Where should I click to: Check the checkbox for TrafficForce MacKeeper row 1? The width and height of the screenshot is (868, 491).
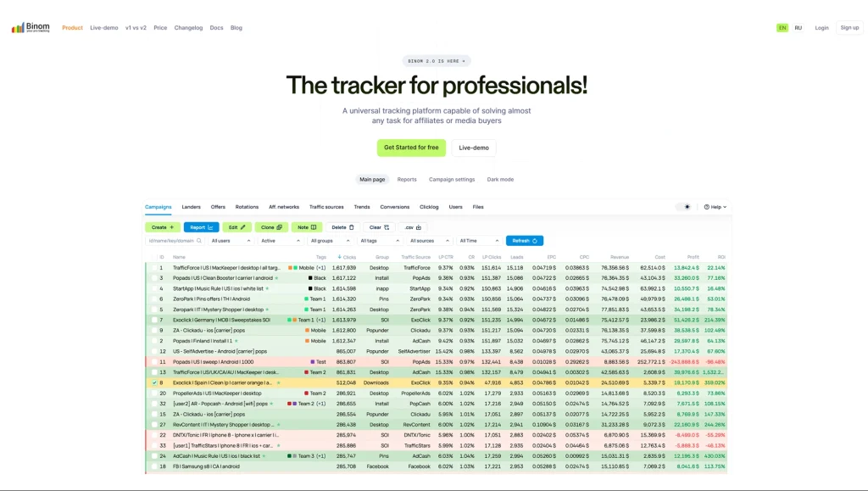click(154, 267)
